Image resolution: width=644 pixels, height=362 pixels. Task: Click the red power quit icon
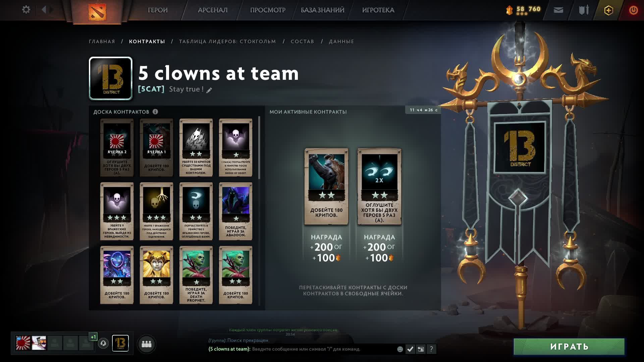click(x=633, y=10)
